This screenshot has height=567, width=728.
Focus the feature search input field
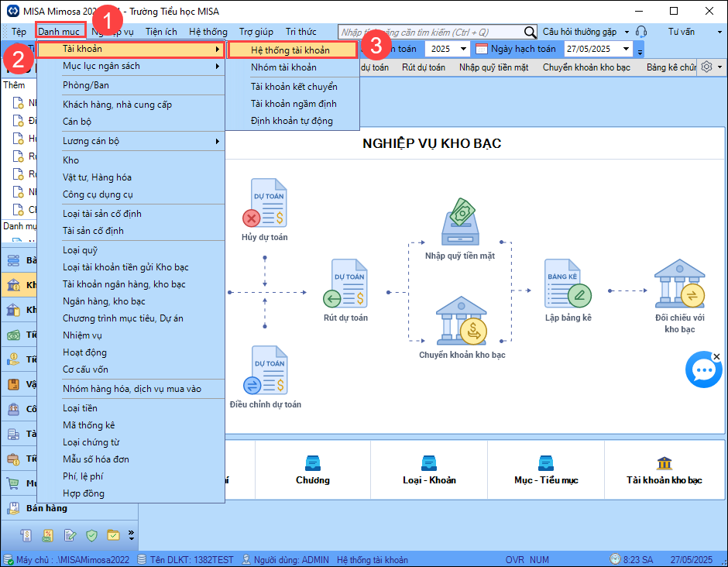(x=431, y=32)
